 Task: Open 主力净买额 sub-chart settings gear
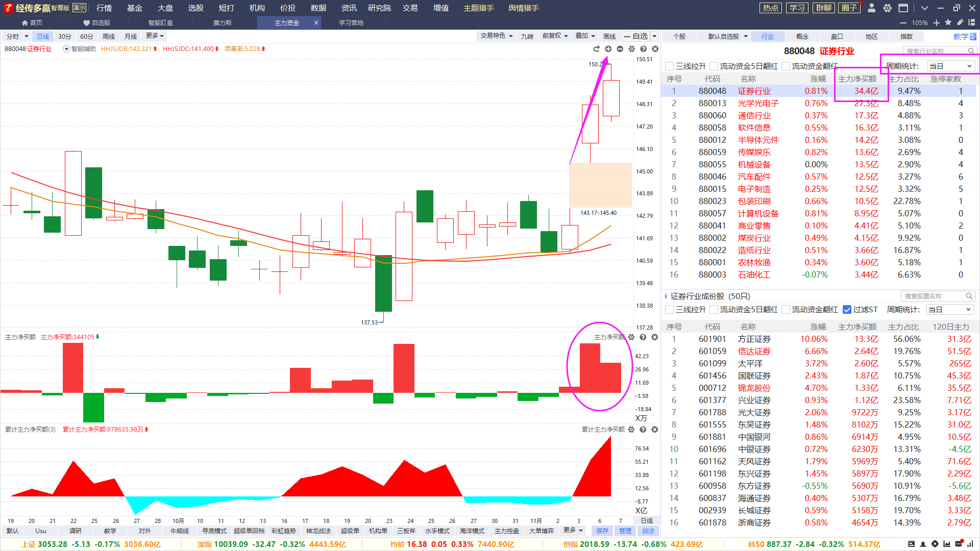[x=631, y=337]
